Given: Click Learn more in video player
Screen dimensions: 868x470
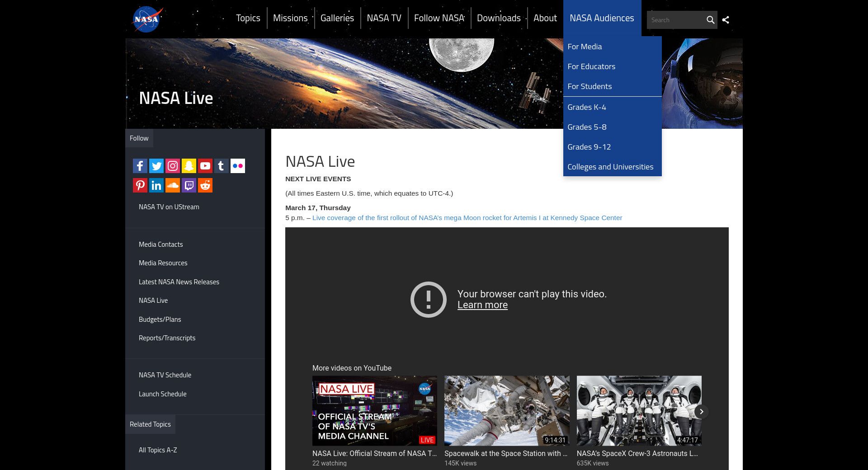Looking at the screenshot, I should [x=482, y=305].
